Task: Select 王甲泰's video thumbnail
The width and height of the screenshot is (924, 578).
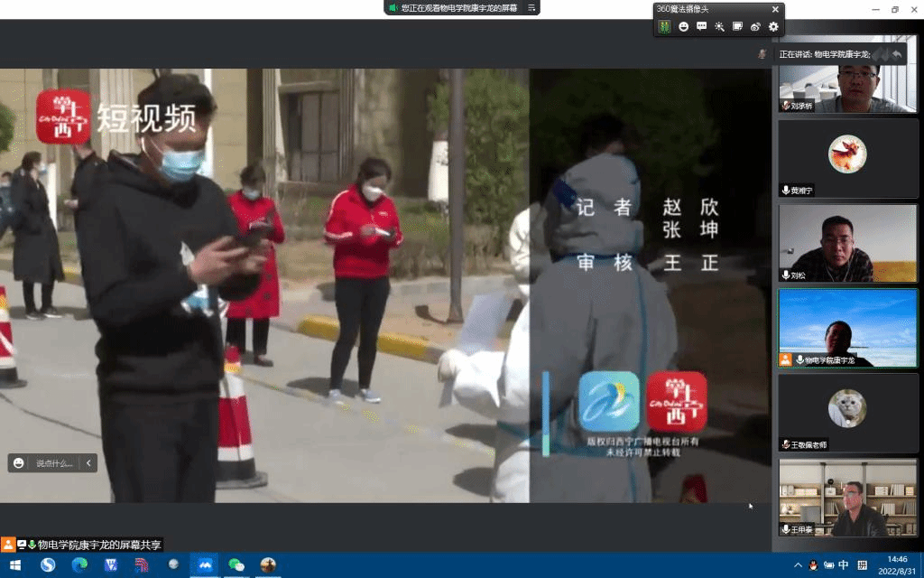Action: (847, 497)
